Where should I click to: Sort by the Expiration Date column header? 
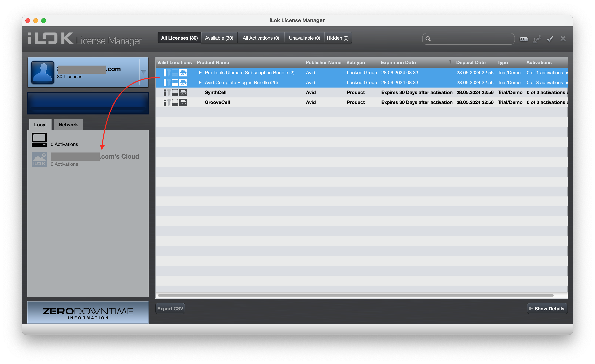[398, 62]
